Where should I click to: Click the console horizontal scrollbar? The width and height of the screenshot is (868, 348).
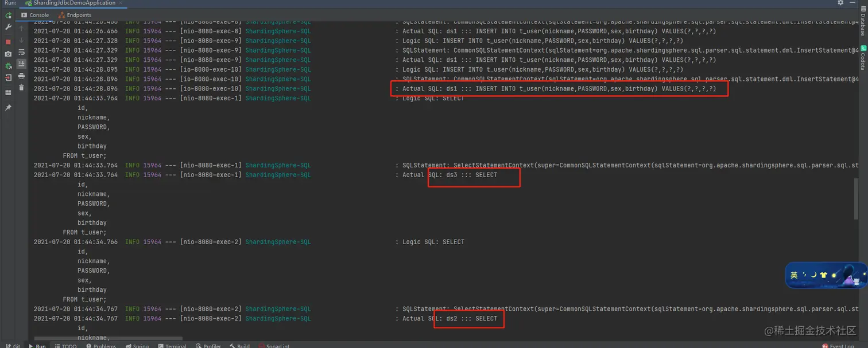[x=108, y=338]
